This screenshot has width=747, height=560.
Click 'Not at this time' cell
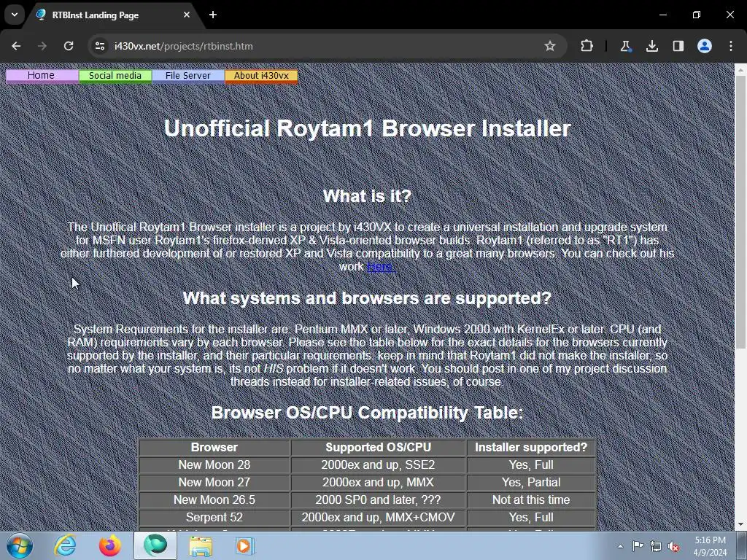pyautogui.click(x=531, y=500)
